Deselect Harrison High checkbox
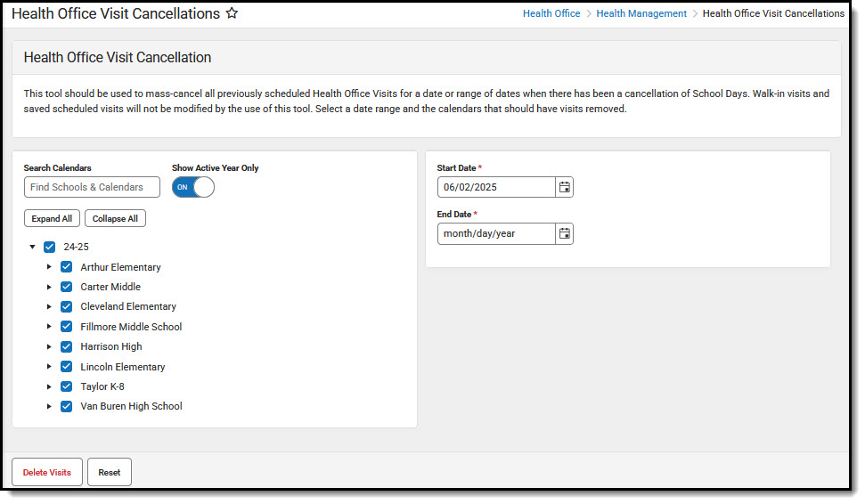Image resolution: width=865 pixels, height=504 pixels. coord(67,346)
